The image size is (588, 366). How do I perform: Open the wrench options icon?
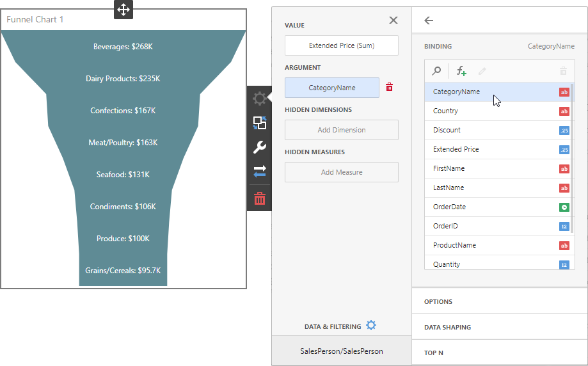coord(260,147)
